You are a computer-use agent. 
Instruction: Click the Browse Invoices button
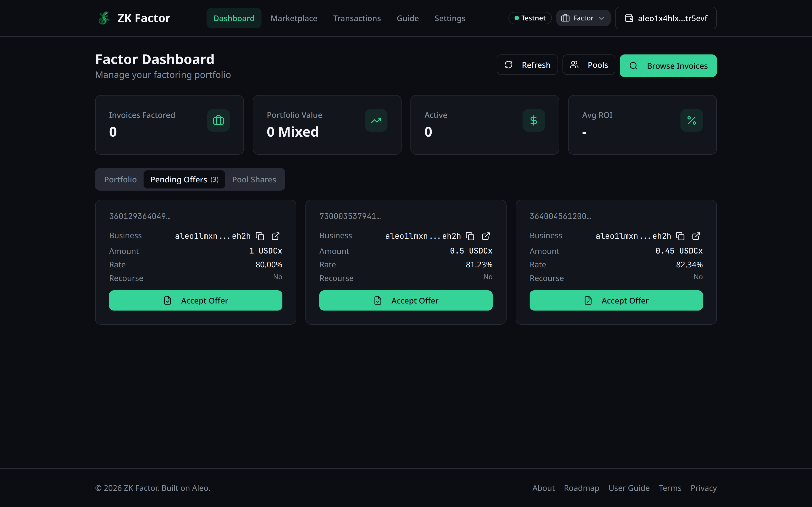click(x=668, y=66)
